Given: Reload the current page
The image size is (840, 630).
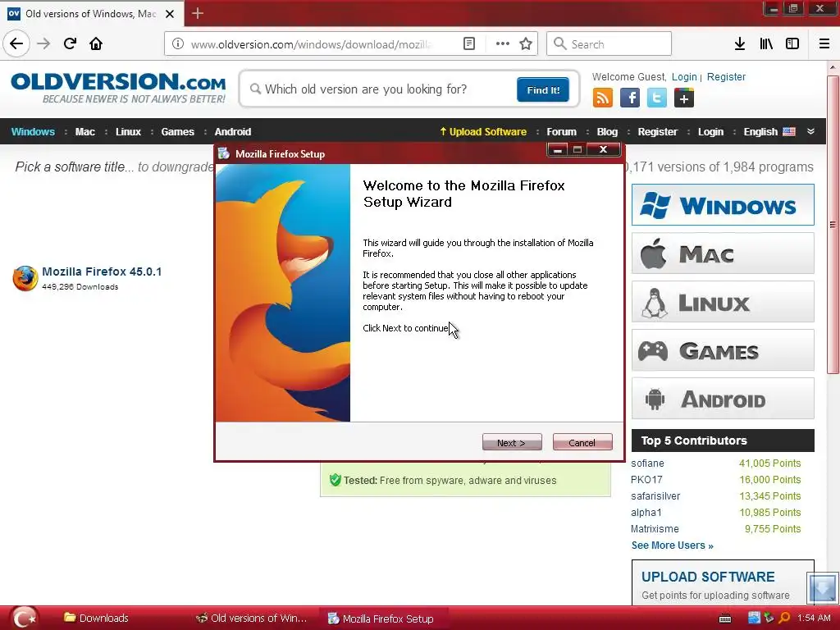Looking at the screenshot, I should tap(70, 43).
